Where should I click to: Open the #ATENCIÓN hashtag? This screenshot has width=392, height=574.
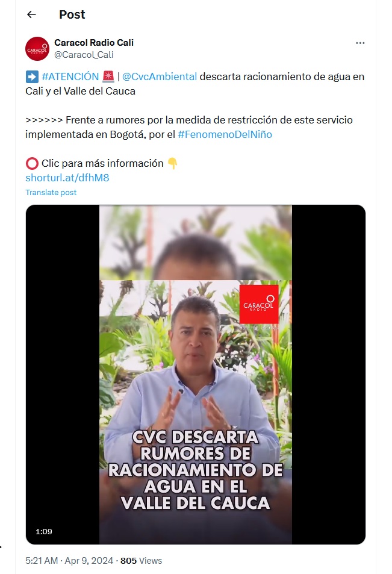pos(70,76)
